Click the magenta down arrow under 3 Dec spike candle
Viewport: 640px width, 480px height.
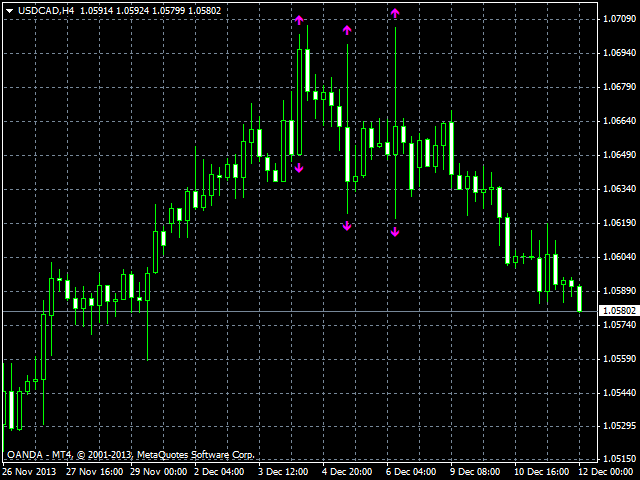299,168
